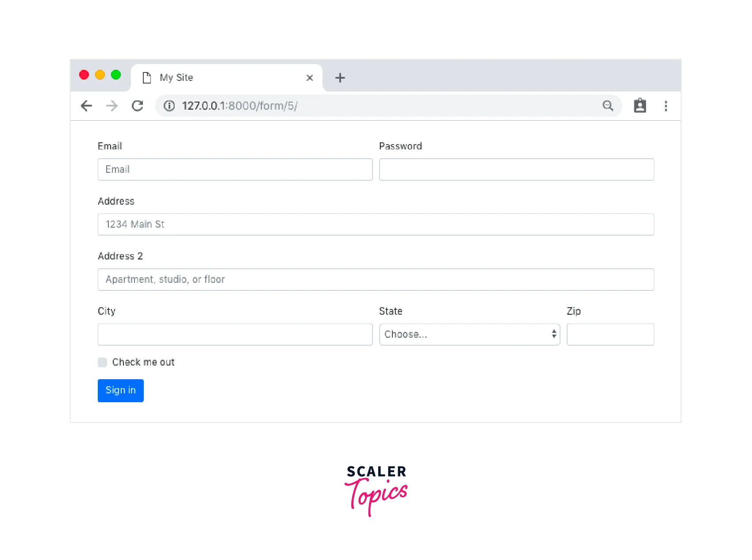Toggle the Check me out checkbox
Image resolution: width=752 pixels, height=560 pixels.
coord(103,362)
